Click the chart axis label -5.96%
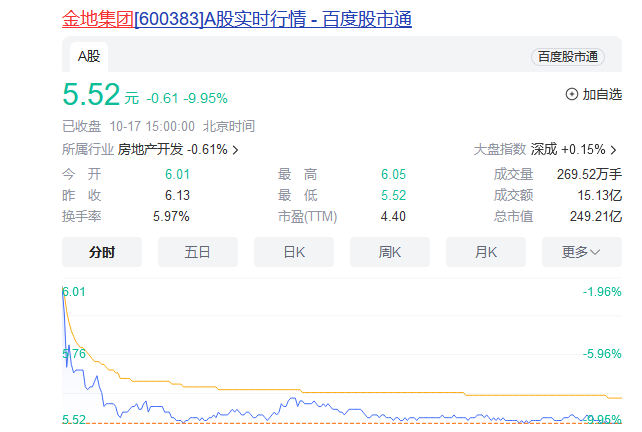 click(602, 353)
